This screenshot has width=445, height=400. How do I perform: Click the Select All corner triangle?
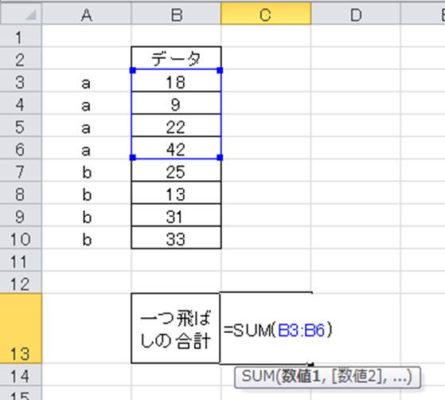coord(31,15)
